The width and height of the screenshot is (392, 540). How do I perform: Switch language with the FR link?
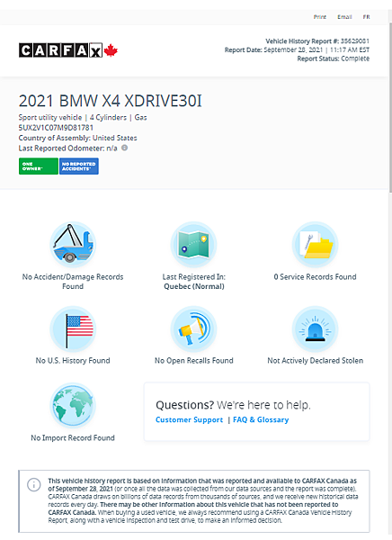coord(366,16)
